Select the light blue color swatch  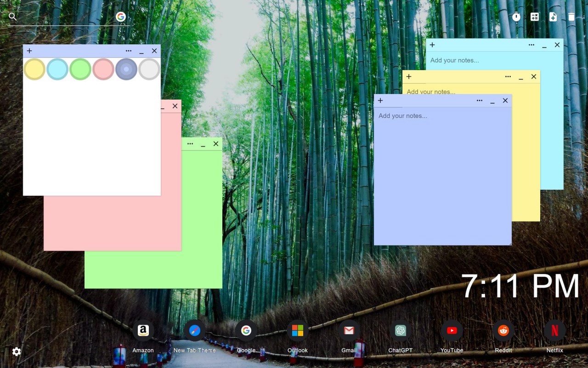coord(57,69)
